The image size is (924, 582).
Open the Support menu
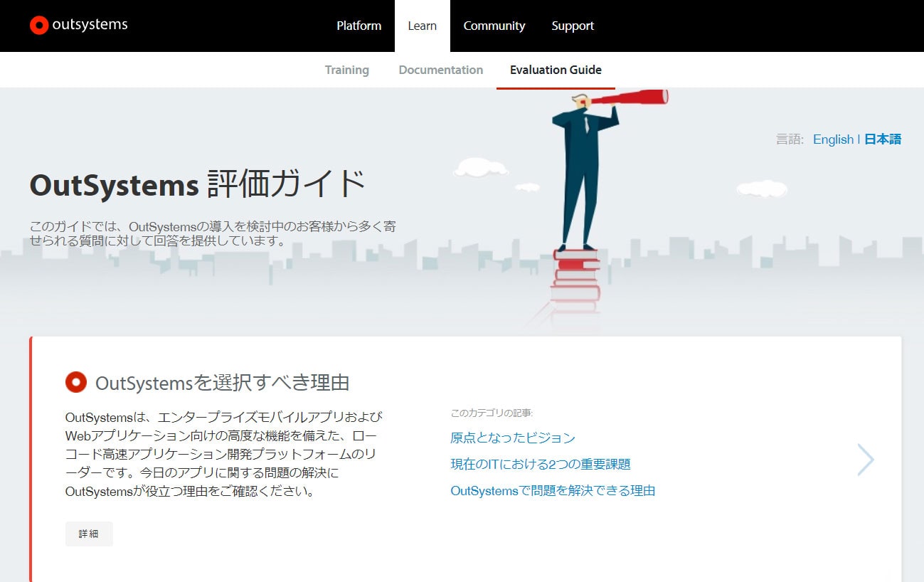tap(573, 26)
